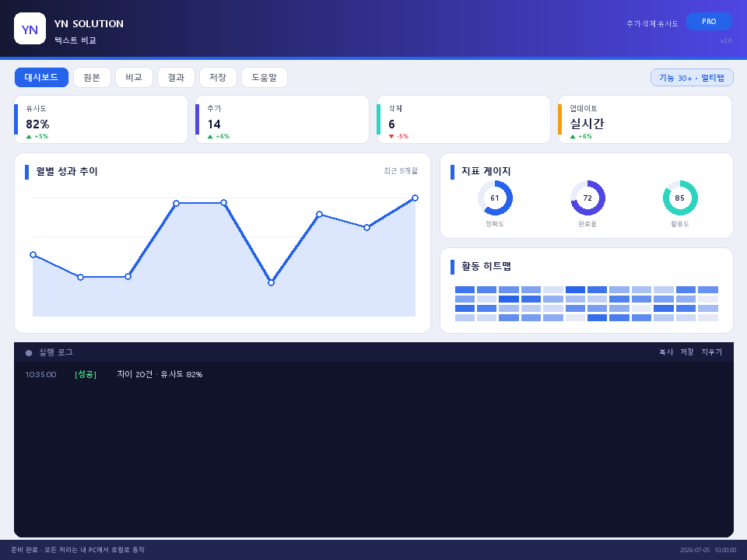Screen dimensions: 747x560
Task: Click the 기능 30+ · 멀티탭 button
Action: pos(692,78)
